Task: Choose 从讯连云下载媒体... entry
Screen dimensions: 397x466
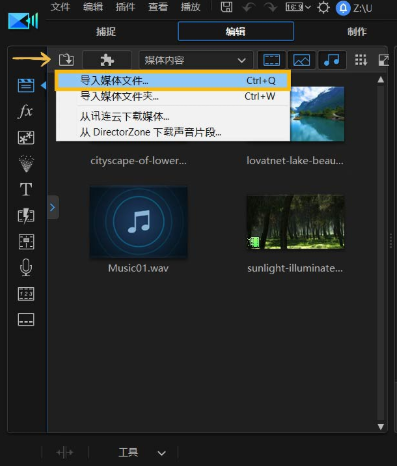Action: point(173,116)
